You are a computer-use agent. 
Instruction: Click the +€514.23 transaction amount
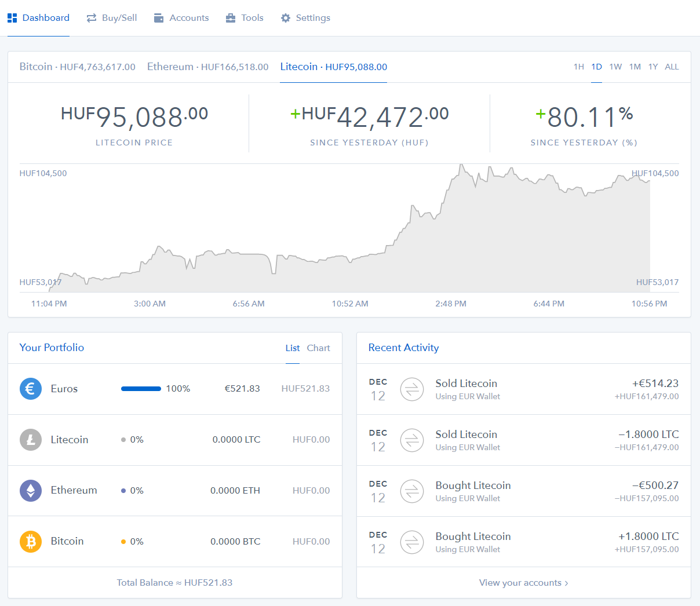655,384
